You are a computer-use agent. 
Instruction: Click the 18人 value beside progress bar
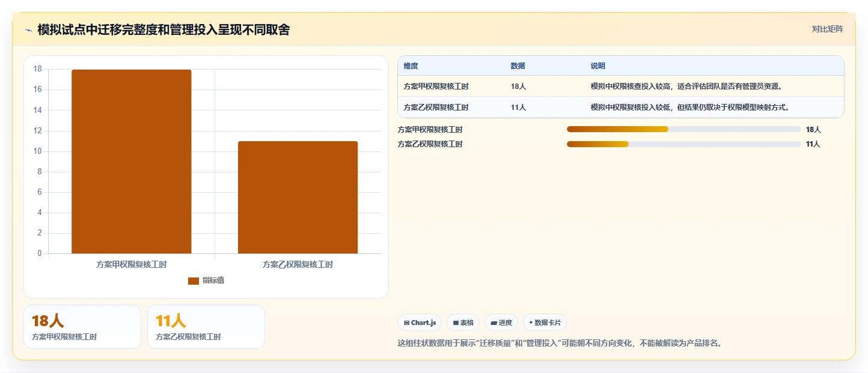point(813,130)
